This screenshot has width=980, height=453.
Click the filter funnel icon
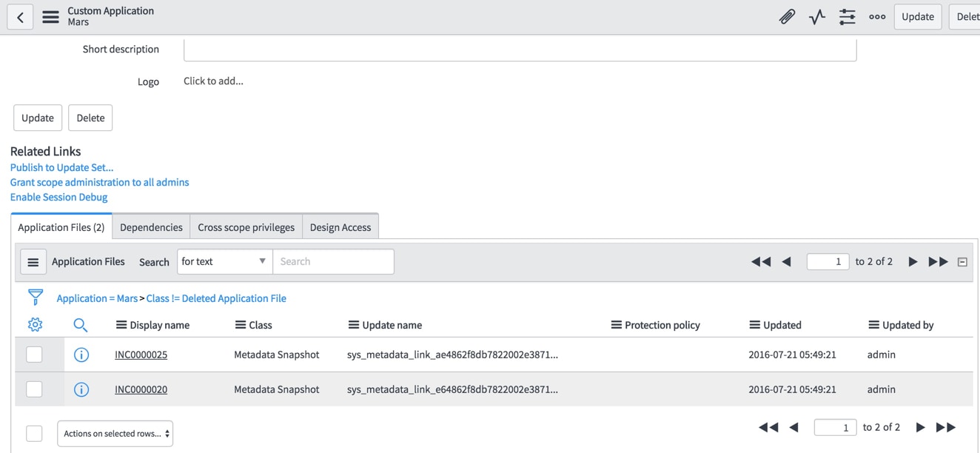point(35,298)
